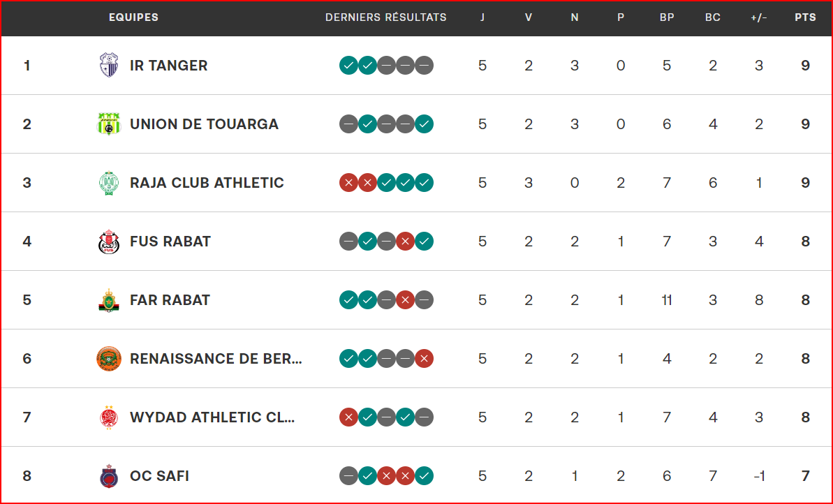The width and height of the screenshot is (833, 504).
Task: Click the Union de Touarga club logo
Action: click(109, 124)
